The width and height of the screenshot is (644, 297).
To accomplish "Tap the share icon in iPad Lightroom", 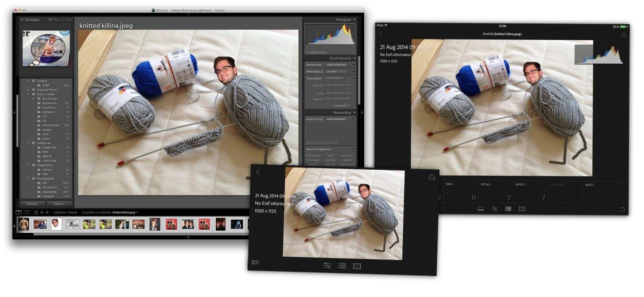I will click(x=623, y=35).
